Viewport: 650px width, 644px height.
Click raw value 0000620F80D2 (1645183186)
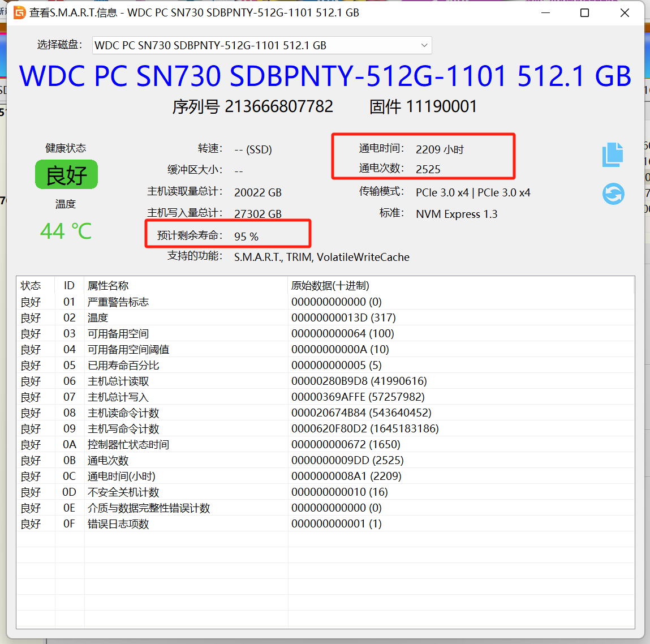pos(365,428)
